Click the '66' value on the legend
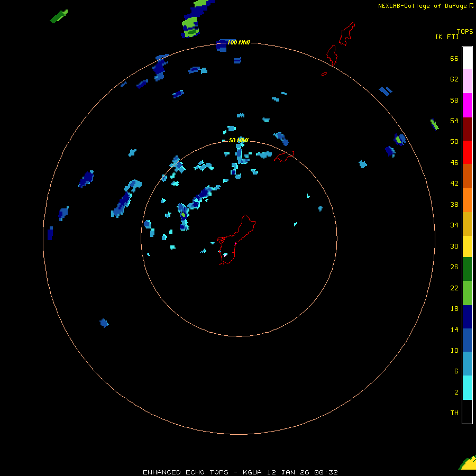Viewport: 476px width, 476px height. tap(454, 58)
